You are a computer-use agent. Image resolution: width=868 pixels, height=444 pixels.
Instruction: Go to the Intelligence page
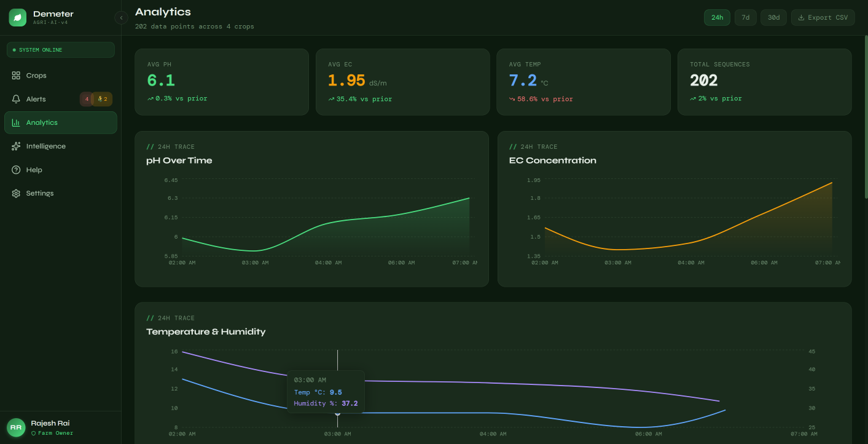tap(60, 146)
